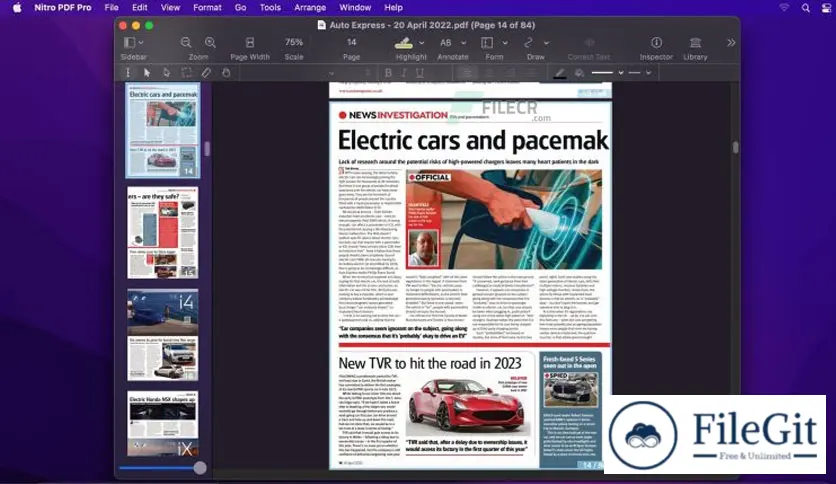Click the stroke color pen swatch

(559, 73)
